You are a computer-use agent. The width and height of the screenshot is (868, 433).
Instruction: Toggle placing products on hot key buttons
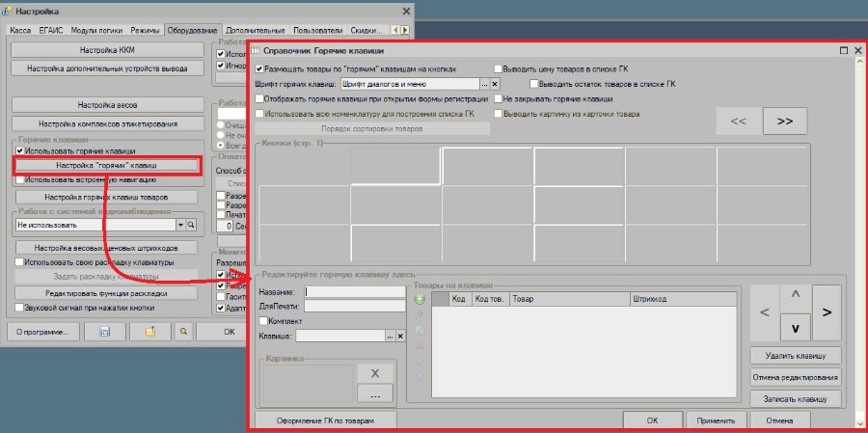tap(259, 69)
